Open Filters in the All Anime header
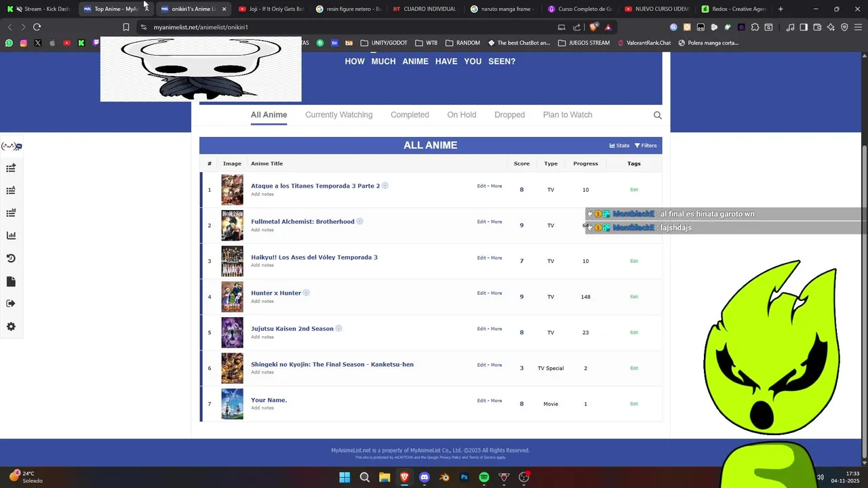 646,146
